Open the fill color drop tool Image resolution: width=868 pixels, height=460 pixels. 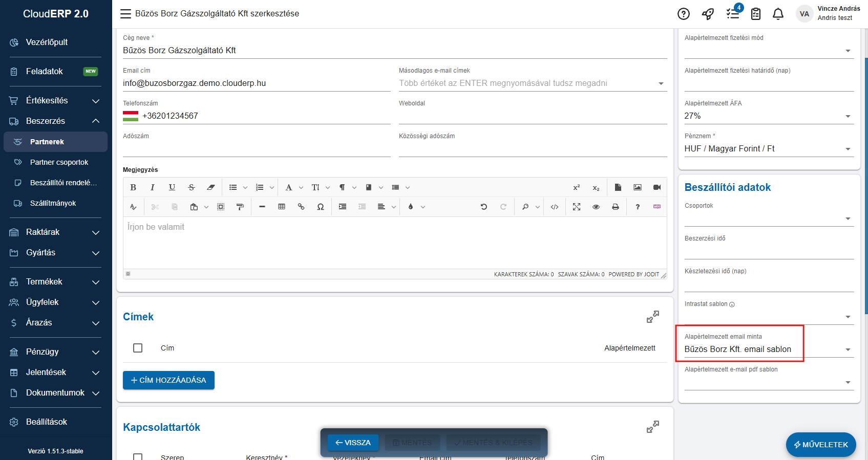(411, 207)
